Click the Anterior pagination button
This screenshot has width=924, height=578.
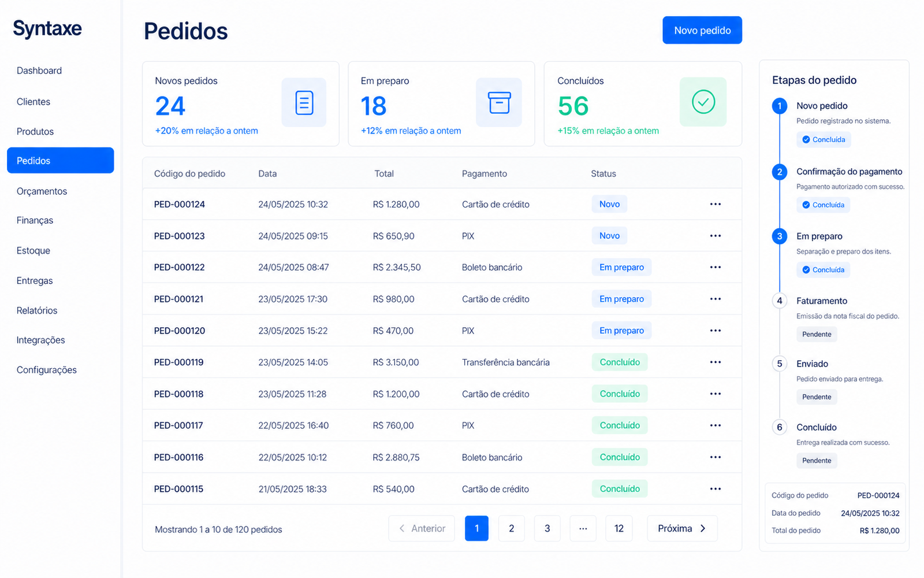click(422, 528)
